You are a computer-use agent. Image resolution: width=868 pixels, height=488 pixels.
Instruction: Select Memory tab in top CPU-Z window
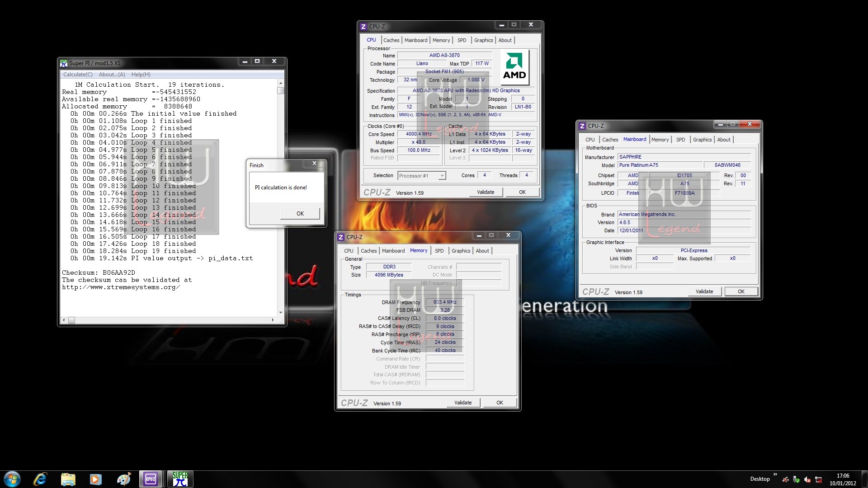[441, 40]
